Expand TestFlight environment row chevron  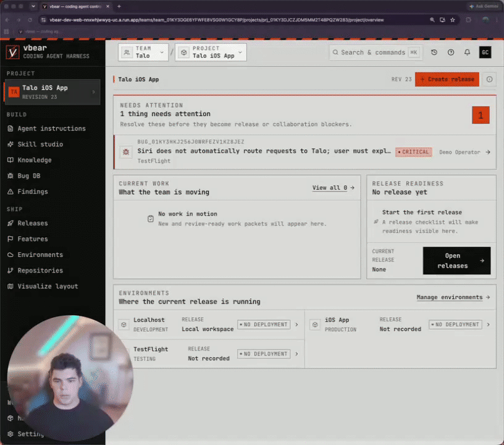point(296,354)
